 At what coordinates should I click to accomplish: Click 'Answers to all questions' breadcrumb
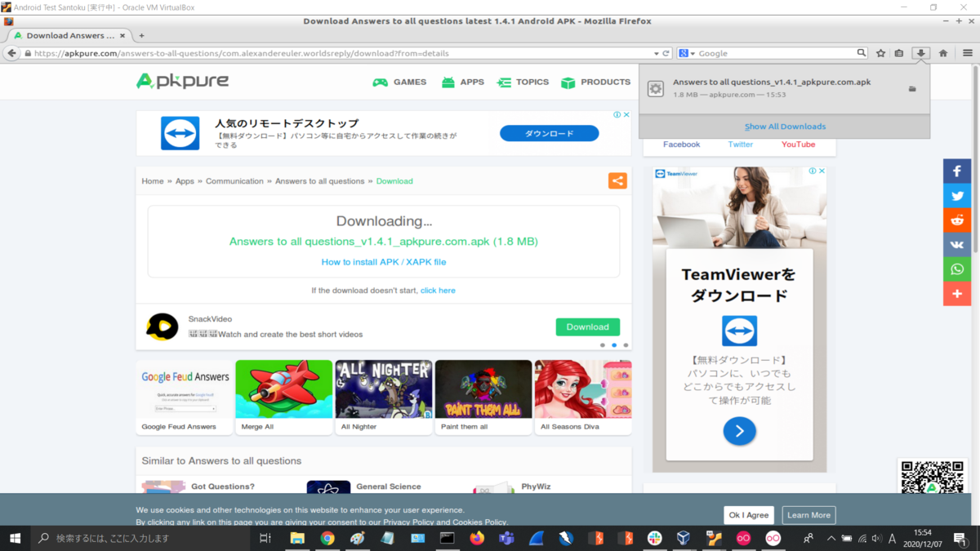point(320,181)
